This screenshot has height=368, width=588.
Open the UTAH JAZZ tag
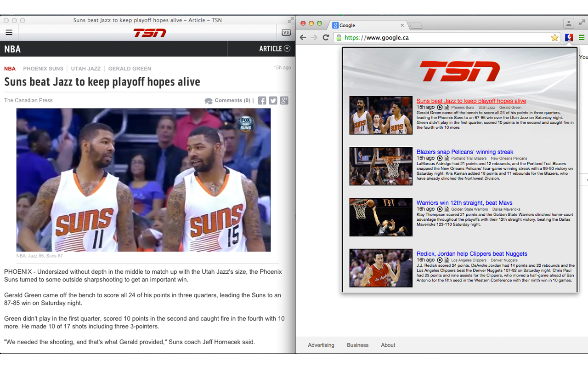click(x=85, y=69)
